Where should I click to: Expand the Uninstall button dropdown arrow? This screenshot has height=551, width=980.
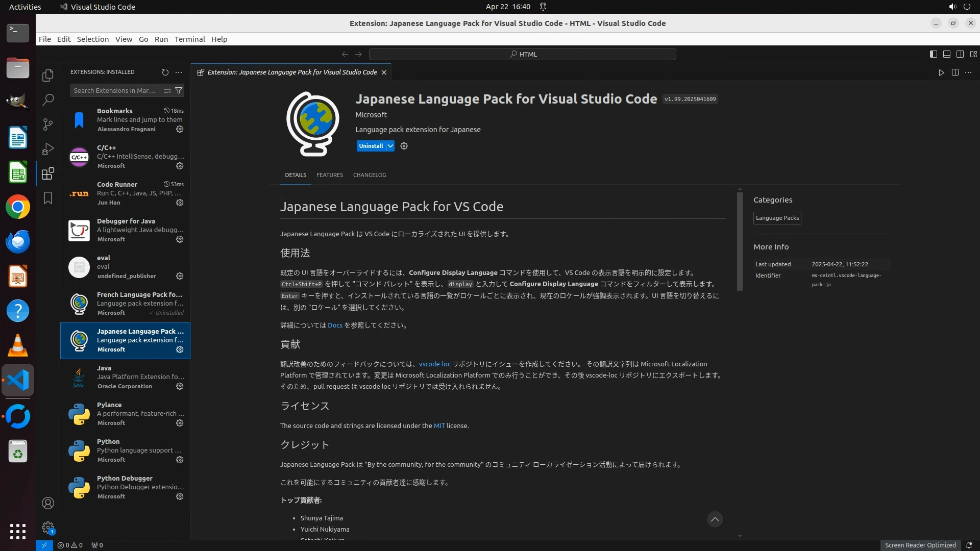coord(390,146)
